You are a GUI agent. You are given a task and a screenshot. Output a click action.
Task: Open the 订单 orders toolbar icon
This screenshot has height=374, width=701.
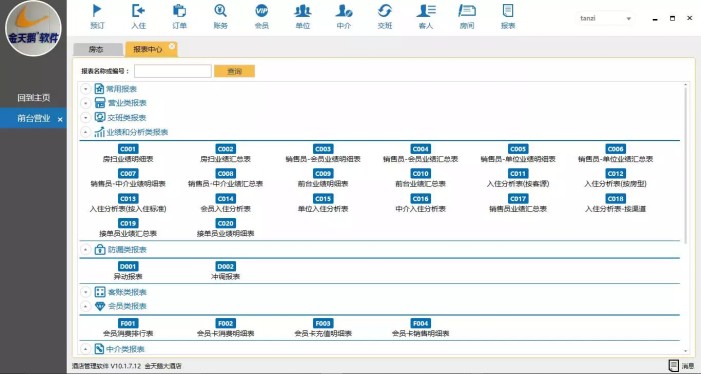(179, 17)
